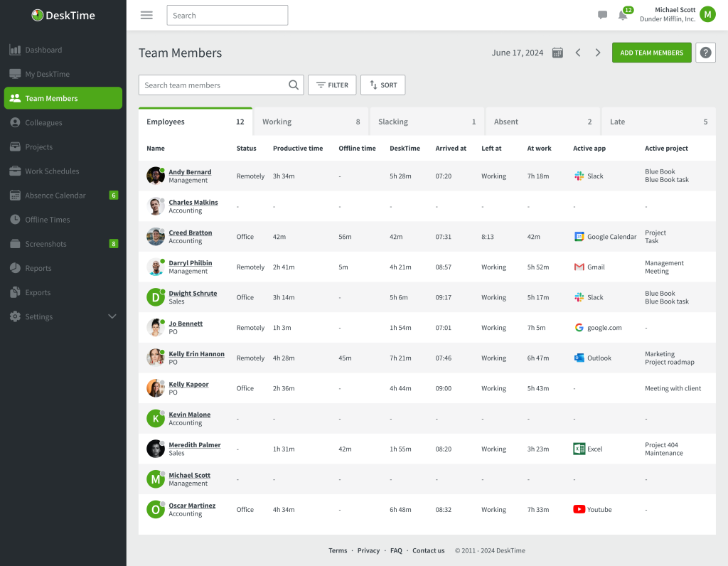
Task: Expand the Settings menu chevron
Action: click(x=112, y=316)
